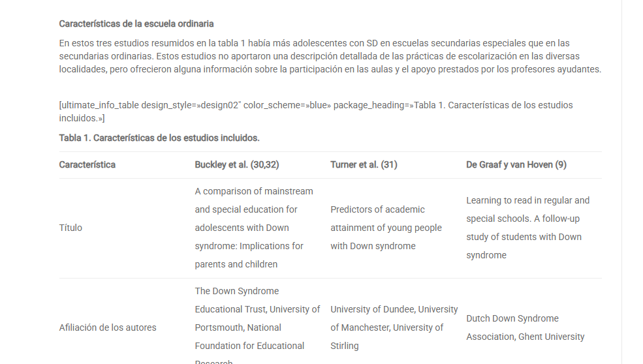This screenshot has height=364, width=643.
Task: Select the bold caption "Tabla 1. Características de los estudios incluidos."
Action: click(159, 138)
